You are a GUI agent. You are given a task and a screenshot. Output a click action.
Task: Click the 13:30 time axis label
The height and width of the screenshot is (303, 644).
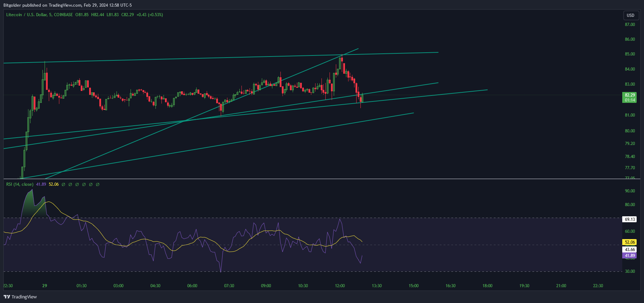pyautogui.click(x=377, y=286)
